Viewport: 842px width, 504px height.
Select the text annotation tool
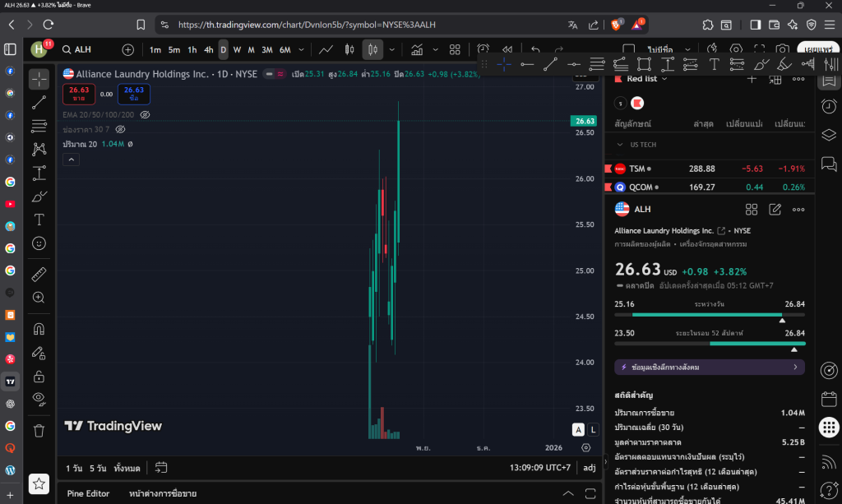39,220
